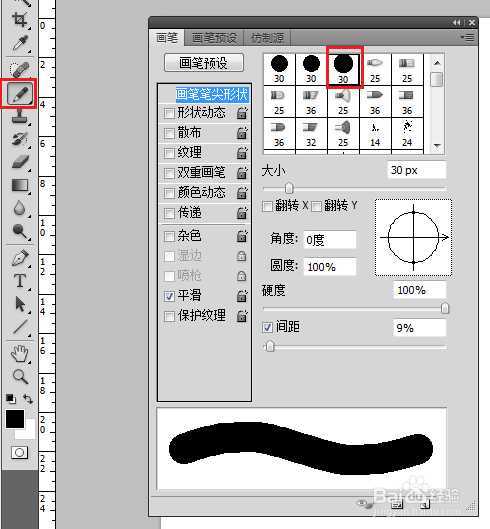490x529 pixels.
Task: Select the Zoom tool
Action: pyautogui.click(x=20, y=376)
